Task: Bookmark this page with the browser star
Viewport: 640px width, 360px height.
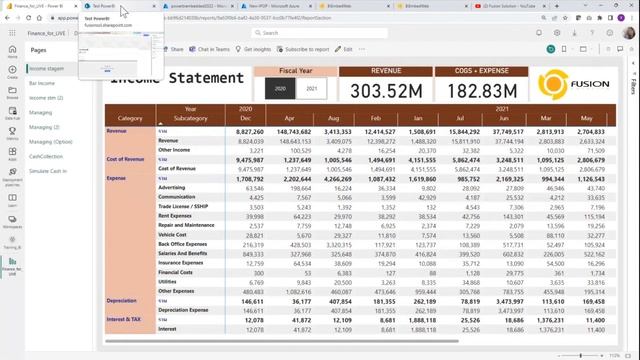Action: (x=565, y=18)
